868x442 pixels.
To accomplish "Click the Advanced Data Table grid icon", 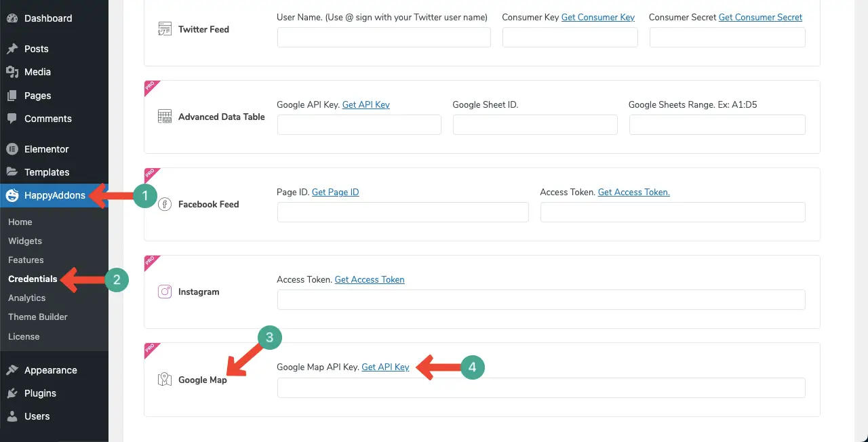I will tap(165, 117).
